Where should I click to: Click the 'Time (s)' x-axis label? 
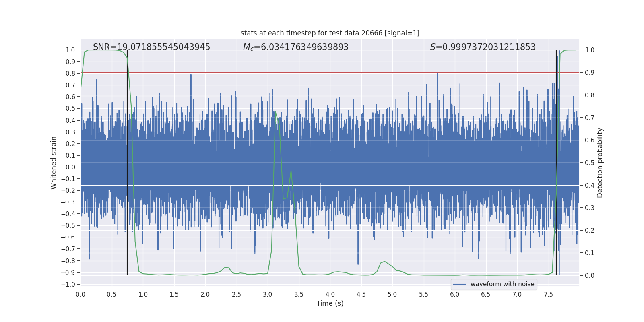click(x=330, y=303)
